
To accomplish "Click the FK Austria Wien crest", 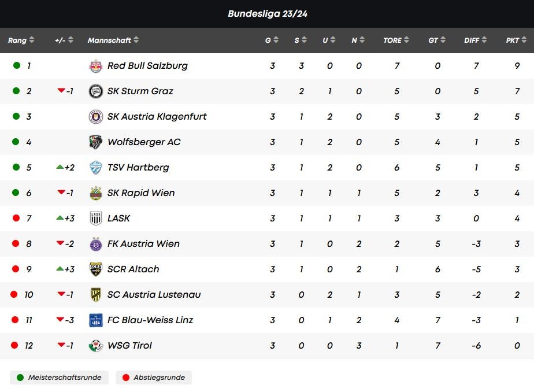I will coord(96,244).
